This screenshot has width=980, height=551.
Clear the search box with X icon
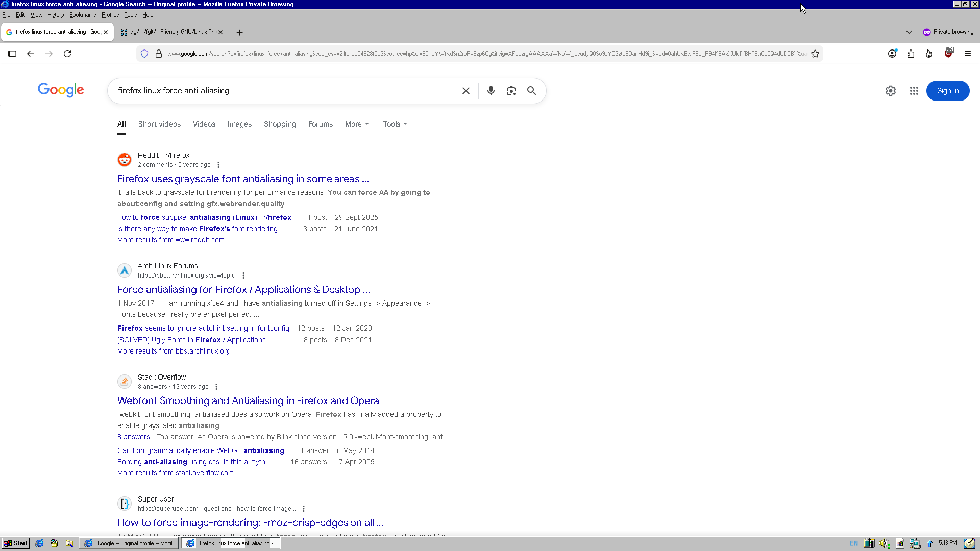tap(465, 91)
